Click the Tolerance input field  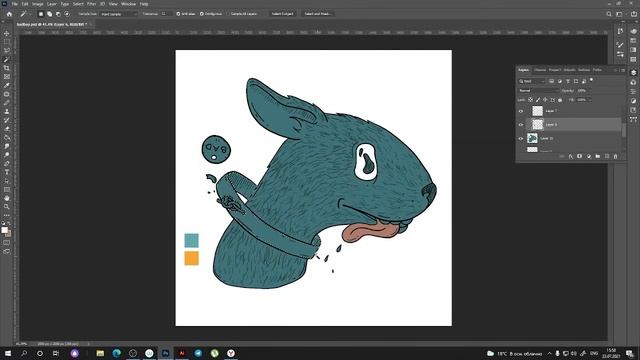point(166,14)
